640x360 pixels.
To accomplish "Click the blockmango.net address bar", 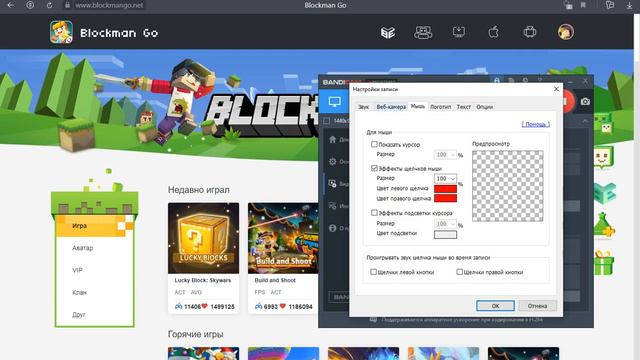I will click(109, 5).
